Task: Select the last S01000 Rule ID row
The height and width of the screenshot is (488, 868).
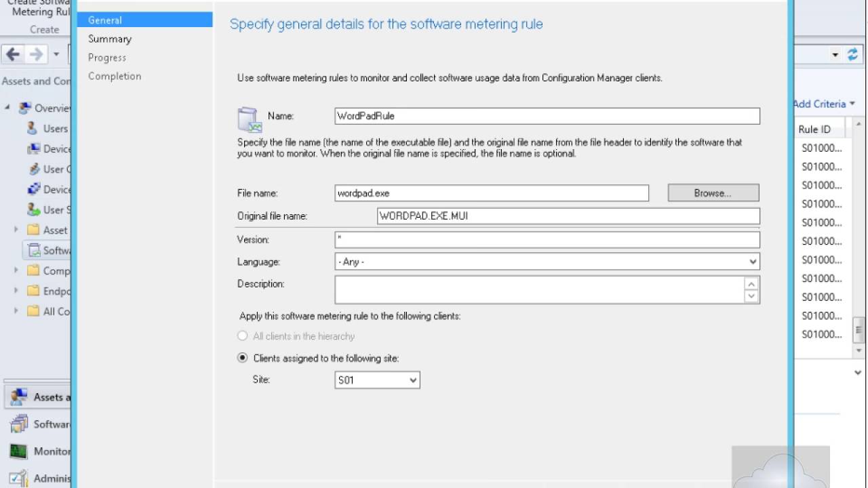Action: pos(822,334)
